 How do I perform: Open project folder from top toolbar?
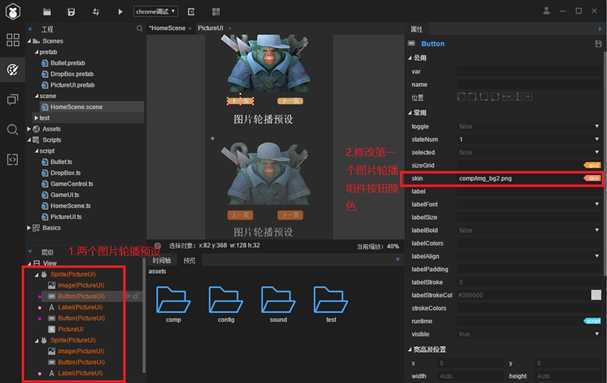point(47,12)
